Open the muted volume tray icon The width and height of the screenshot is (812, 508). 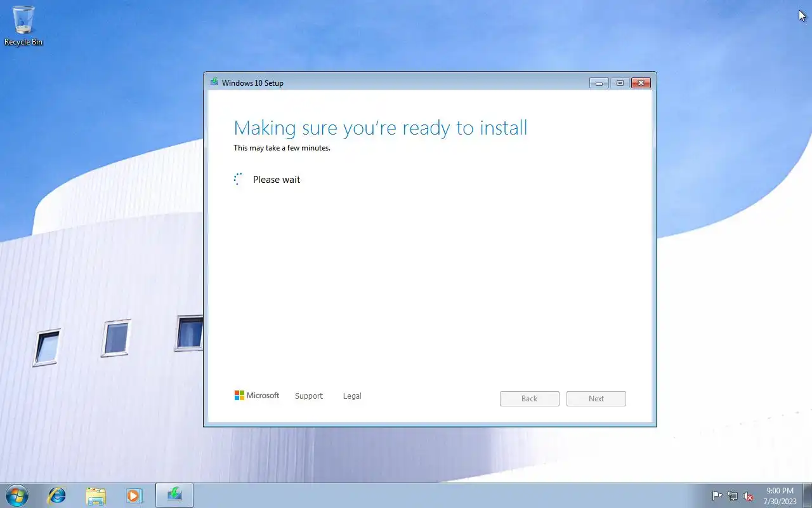coord(749,496)
